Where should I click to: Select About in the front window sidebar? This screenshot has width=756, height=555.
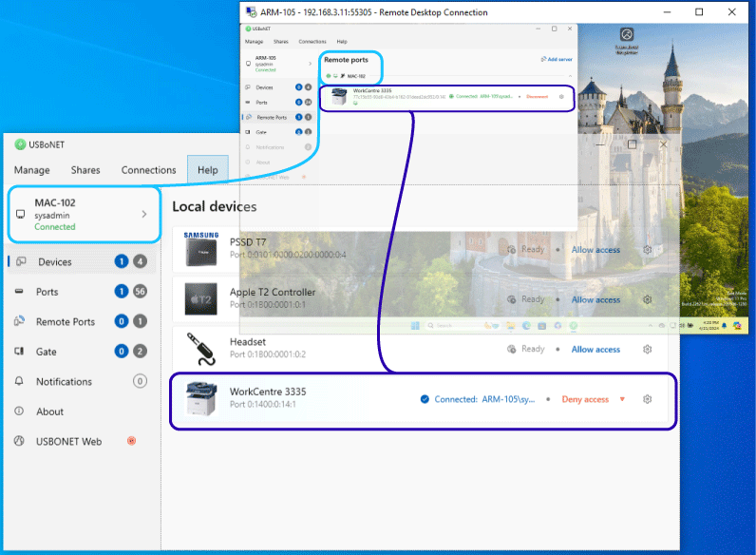(x=81, y=411)
